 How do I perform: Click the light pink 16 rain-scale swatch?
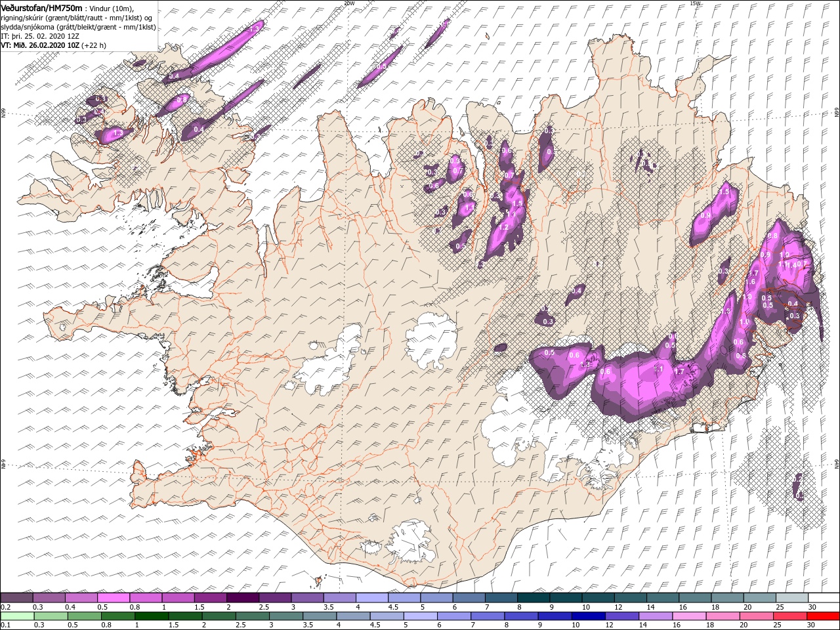[x=688, y=616]
